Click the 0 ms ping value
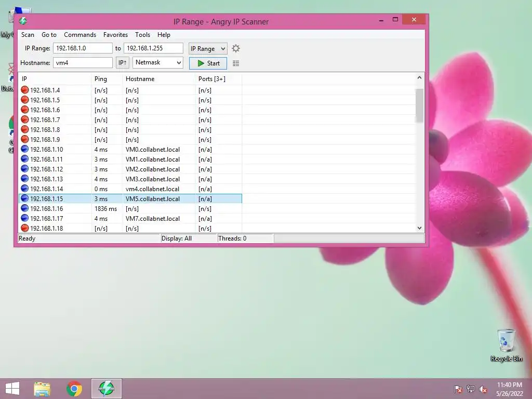Screen dimensions: 532x399 pyautogui.click(x=101, y=189)
